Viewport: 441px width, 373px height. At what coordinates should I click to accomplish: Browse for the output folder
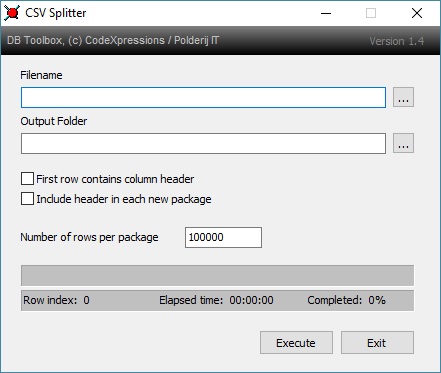pos(403,143)
